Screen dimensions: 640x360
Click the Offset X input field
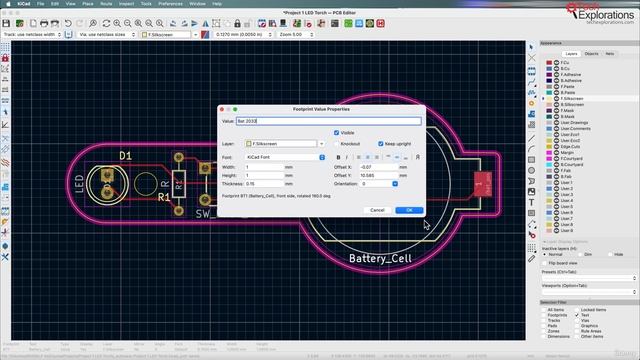tap(379, 167)
